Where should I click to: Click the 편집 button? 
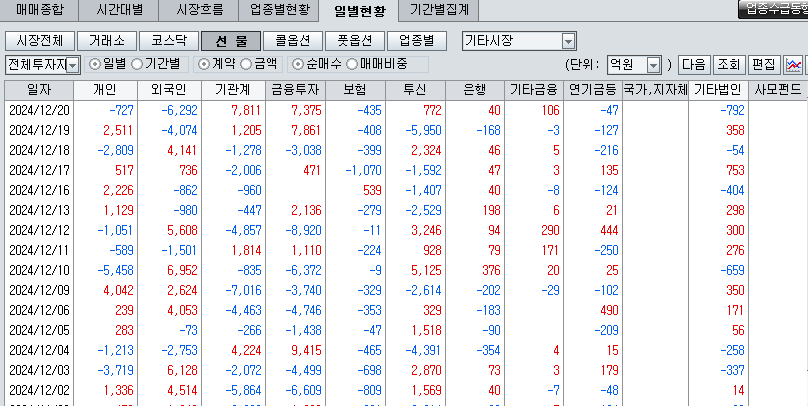coord(764,65)
